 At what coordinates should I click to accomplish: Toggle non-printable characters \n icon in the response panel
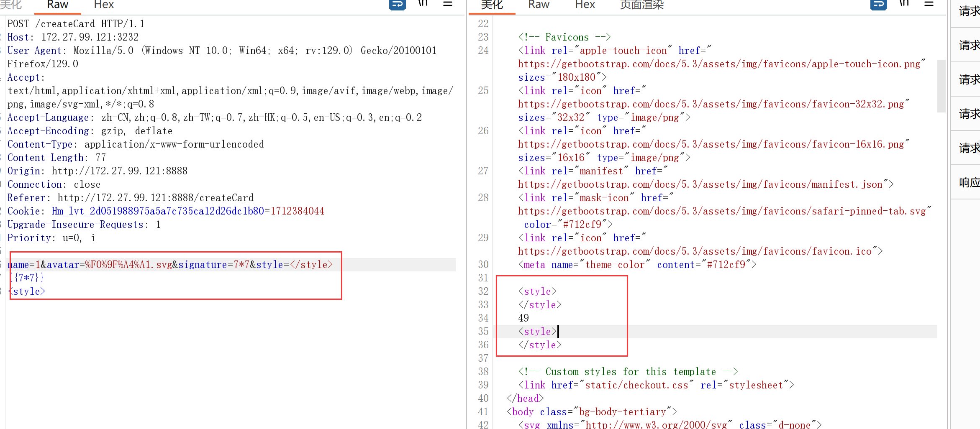click(904, 4)
